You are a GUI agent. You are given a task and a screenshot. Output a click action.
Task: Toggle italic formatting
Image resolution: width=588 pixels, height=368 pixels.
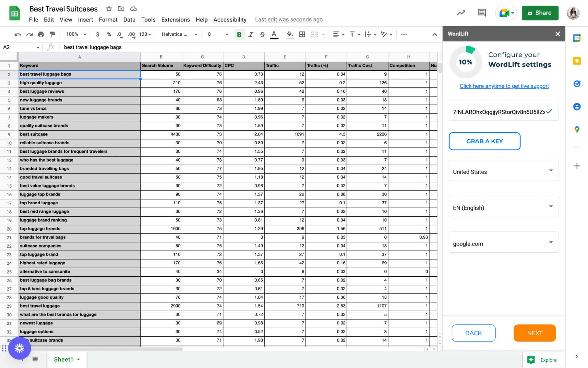[x=251, y=34]
